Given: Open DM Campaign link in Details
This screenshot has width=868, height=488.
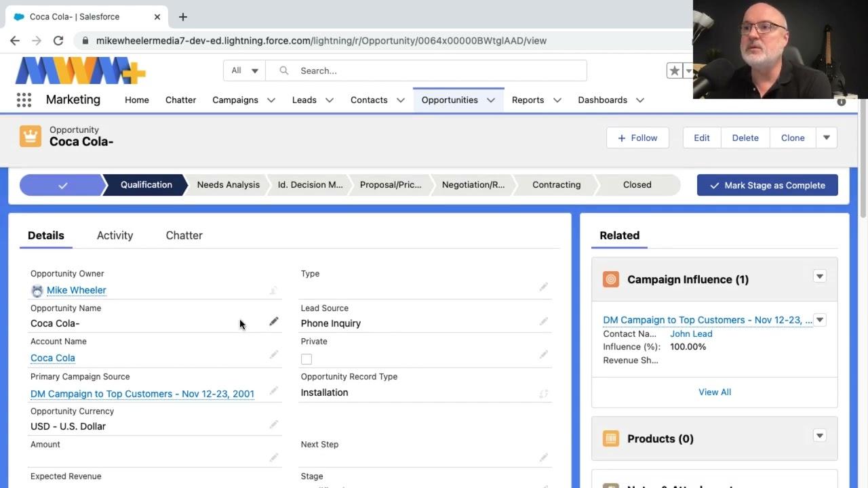Looking at the screenshot, I should tap(142, 394).
